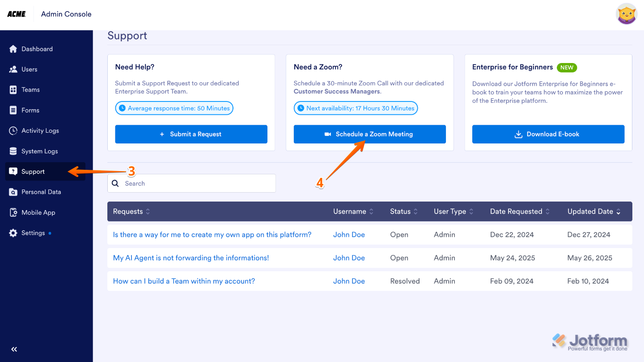644x362 pixels.
Task: Click the Dashboard home icon
Action: pos(13,49)
